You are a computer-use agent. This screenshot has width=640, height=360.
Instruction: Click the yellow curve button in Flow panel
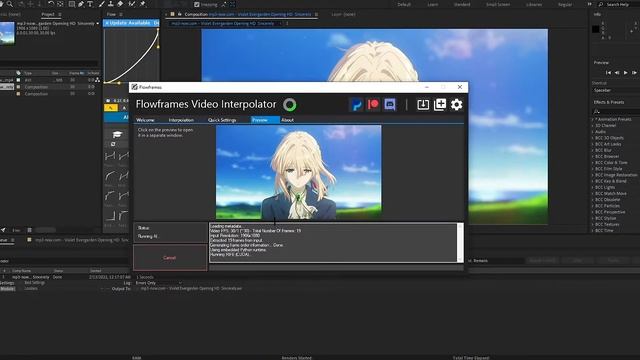coord(111,108)
